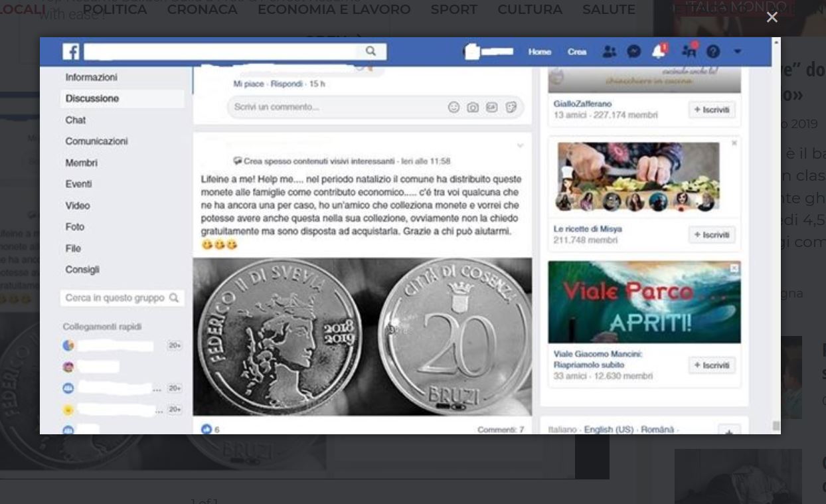Open Membri in the group sidebar
The image size is (826, 504).
pos(82,163)
